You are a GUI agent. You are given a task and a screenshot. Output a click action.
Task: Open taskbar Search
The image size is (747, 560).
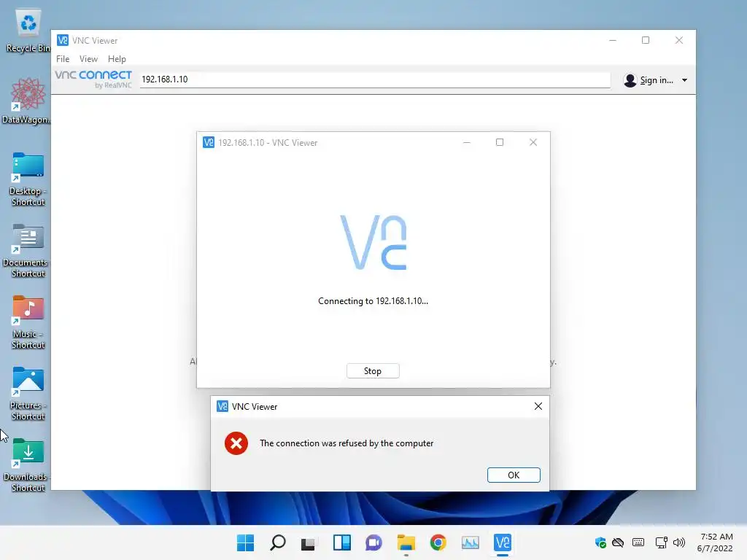278,542
